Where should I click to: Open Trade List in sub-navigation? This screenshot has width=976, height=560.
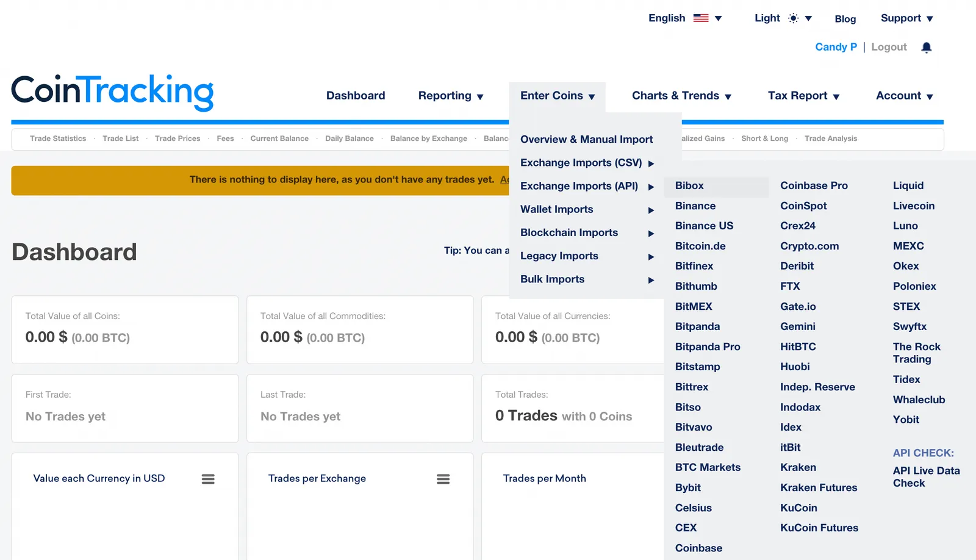point(120,138)
